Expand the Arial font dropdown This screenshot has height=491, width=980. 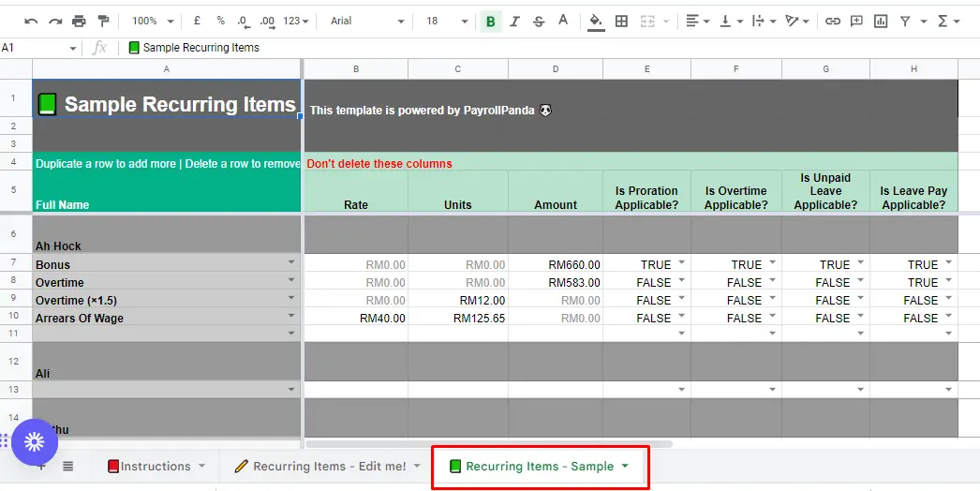[367, 22]
